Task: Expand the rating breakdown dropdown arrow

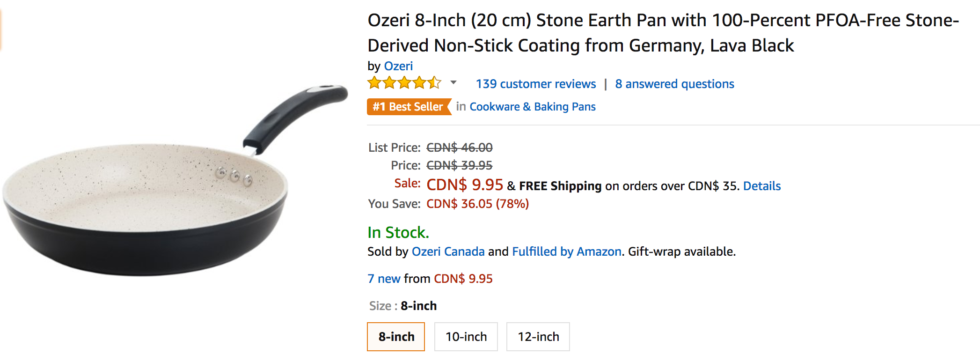Action: (x=453, y=83)
